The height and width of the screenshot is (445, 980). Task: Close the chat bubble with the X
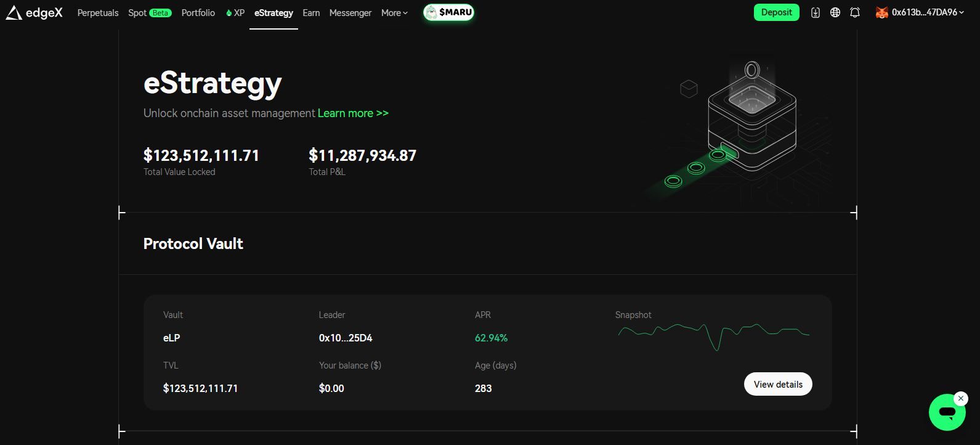(x=961, y=399)
